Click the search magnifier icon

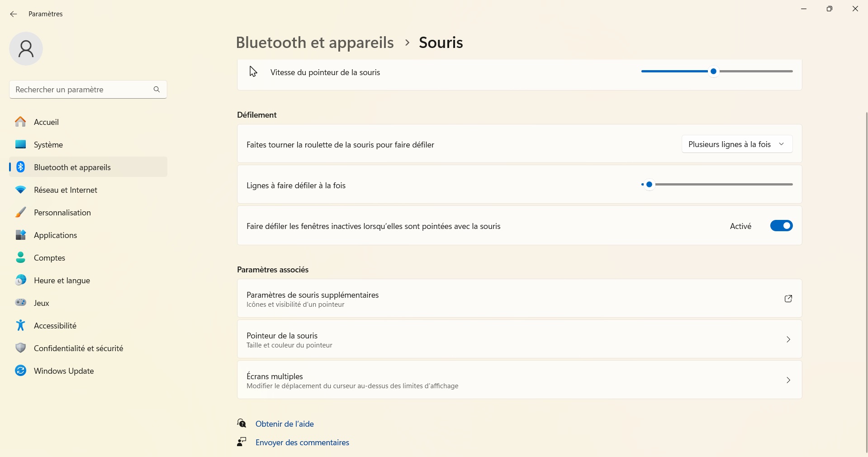(x=157, y=90)
